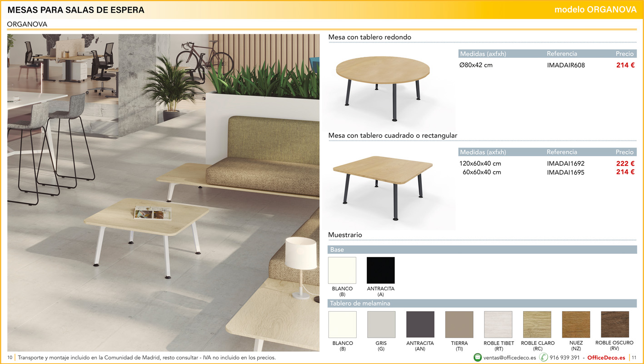644x364 pixels.
Task: Pick the Blanco melamine tabletop swatch
Action: [x=342, y=324]
